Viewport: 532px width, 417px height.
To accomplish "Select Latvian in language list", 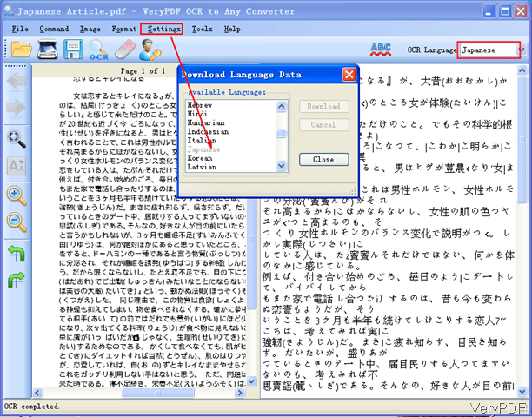I will coord(231,167).
